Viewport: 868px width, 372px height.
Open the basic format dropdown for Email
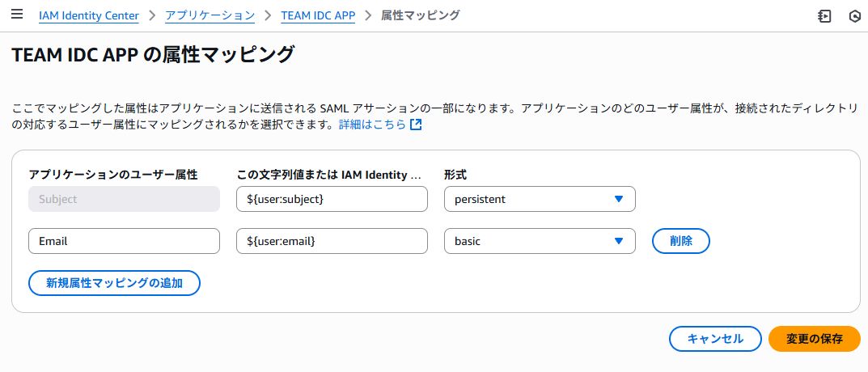(x=540, y=241)
